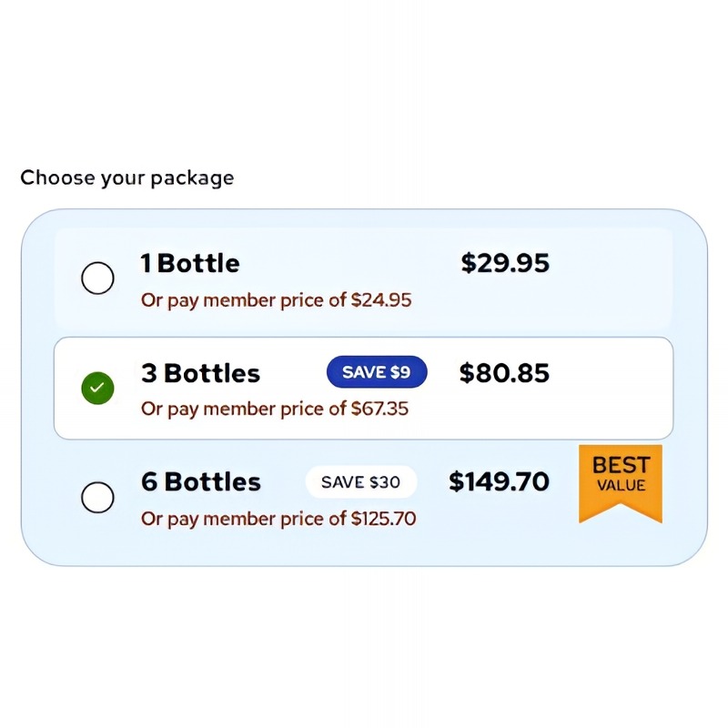
Task: Click blank area between 6 Bottles and SAVE $30
Action: pos(283,482)
